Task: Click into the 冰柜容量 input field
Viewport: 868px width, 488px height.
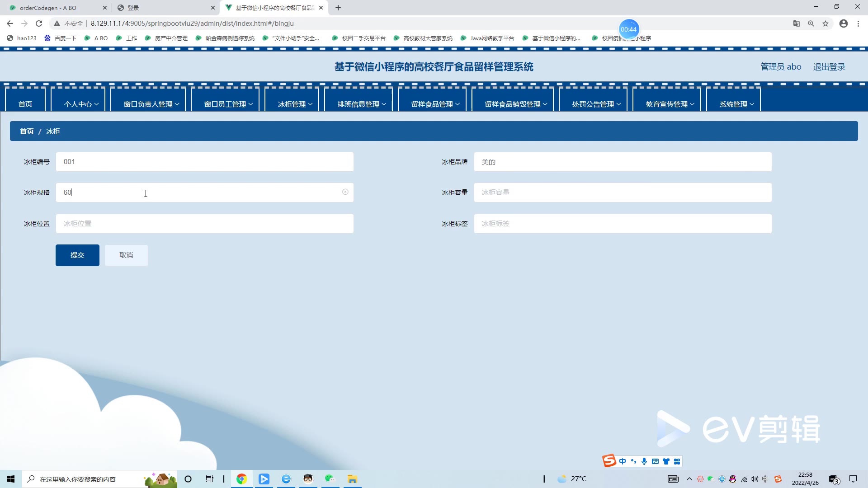Action: click(622, 192)
